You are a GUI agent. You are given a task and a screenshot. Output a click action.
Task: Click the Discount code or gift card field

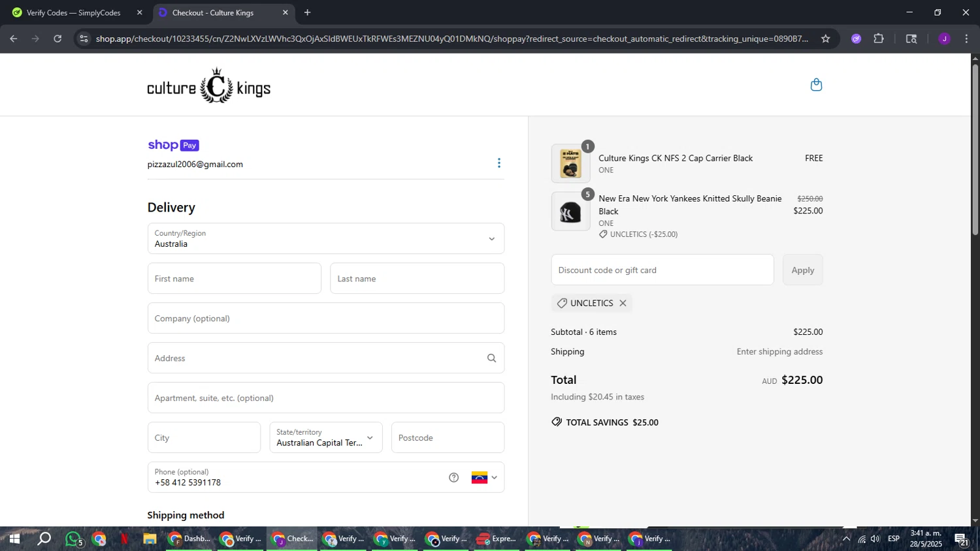pyautogui.click(x=662, y=270)
